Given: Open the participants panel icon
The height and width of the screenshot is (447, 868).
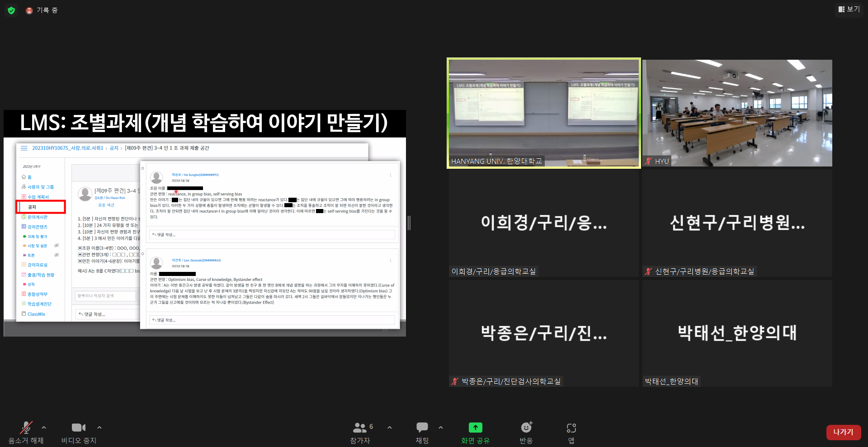Looking at the screenshot, I should coord(360,428).
